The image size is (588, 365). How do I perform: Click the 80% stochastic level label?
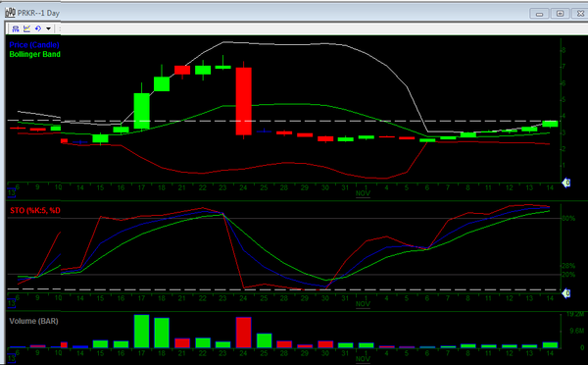(568, 218)
